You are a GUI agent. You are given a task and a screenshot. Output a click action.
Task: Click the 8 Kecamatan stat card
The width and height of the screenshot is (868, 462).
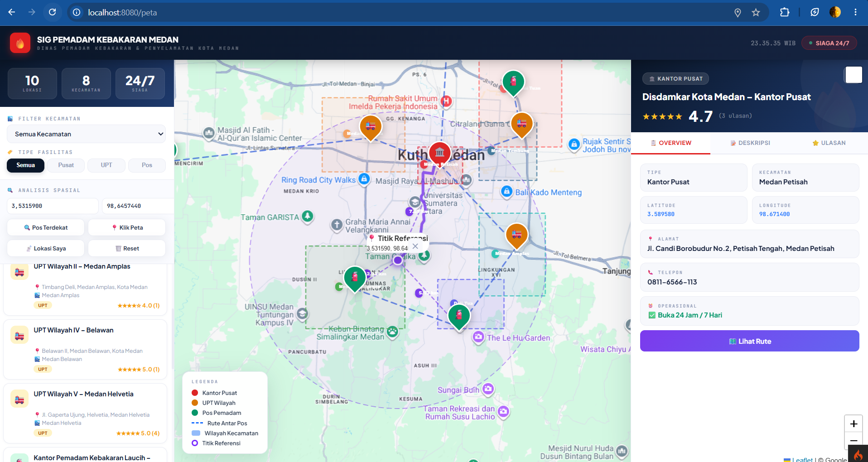tap(86, 83)
